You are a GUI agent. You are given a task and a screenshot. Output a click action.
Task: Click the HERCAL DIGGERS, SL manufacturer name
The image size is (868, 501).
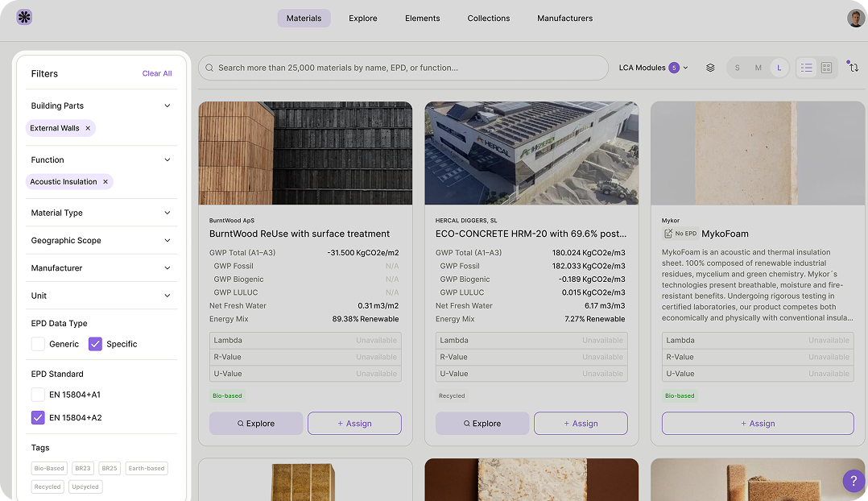[x=466, y=221]
